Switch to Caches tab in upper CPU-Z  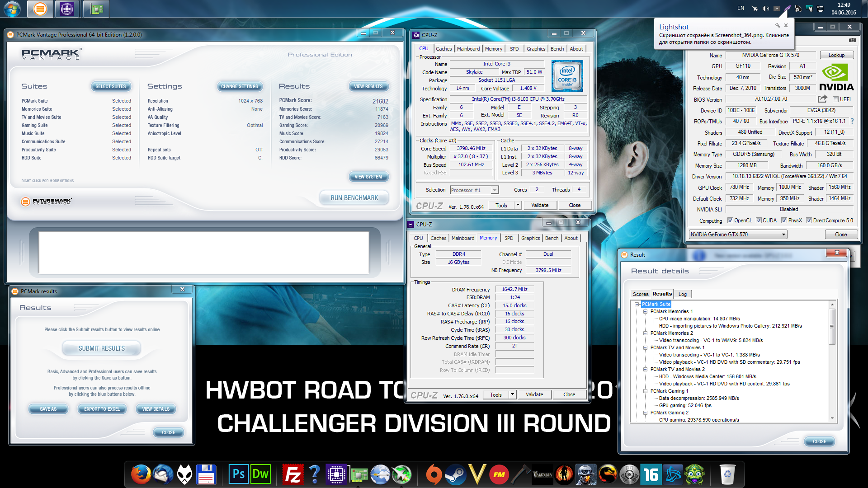pos(443,49)
